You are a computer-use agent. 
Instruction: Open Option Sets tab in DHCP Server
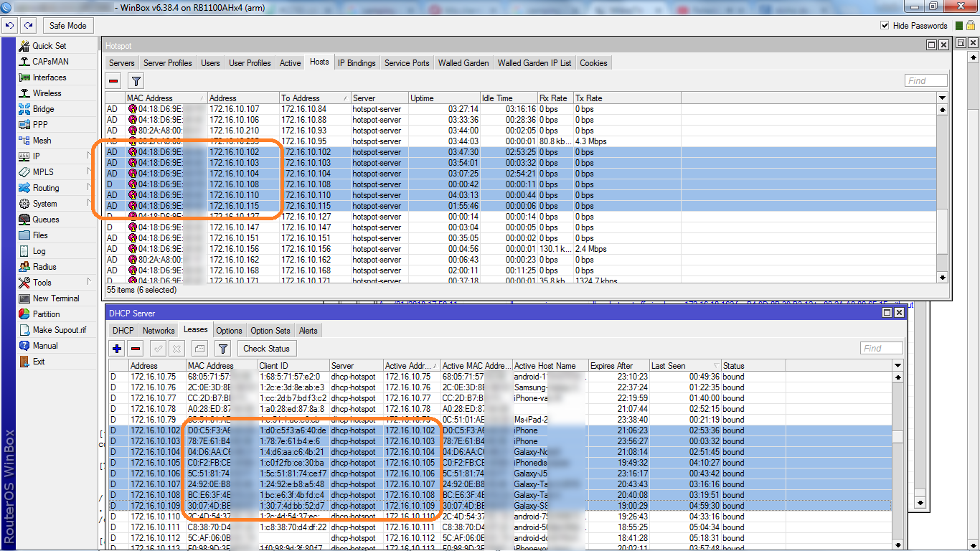[270, 331]
